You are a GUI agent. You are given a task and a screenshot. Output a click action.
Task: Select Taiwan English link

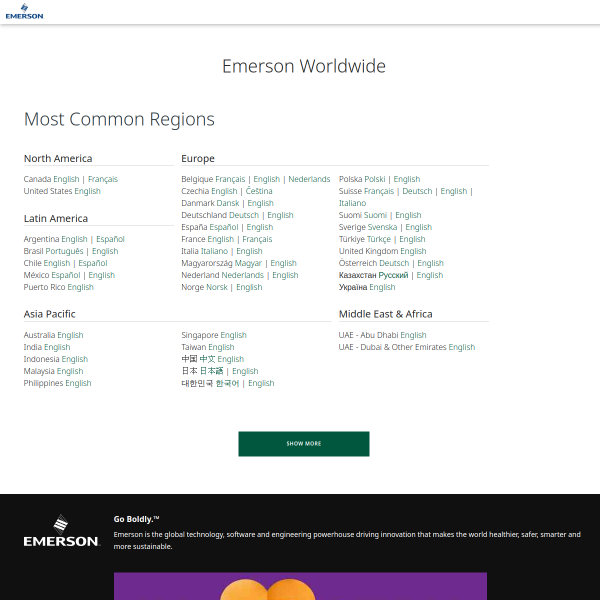221,347
